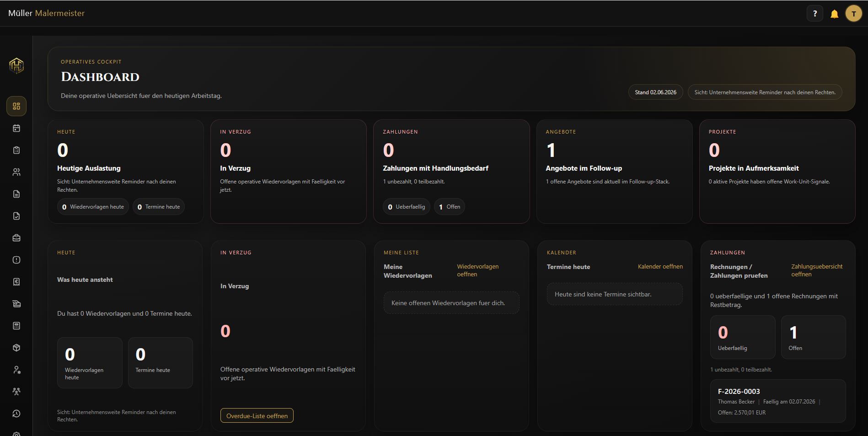Click the 1 Offen tile in payments panel
Screen dimensions: 868x436
click(x=813, y=337)
